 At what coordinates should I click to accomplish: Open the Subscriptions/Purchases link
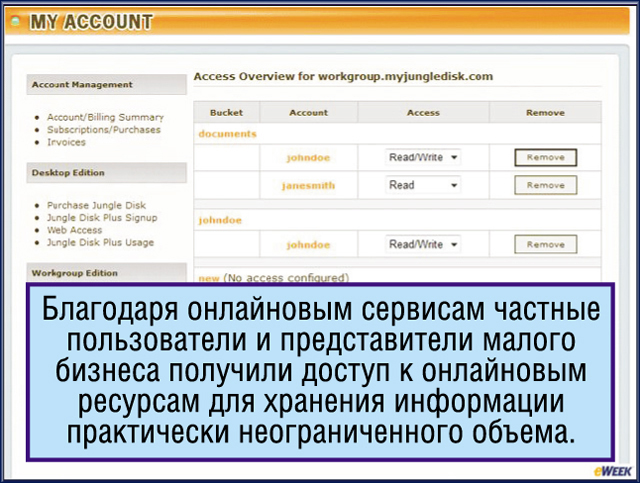coord(104,130)
